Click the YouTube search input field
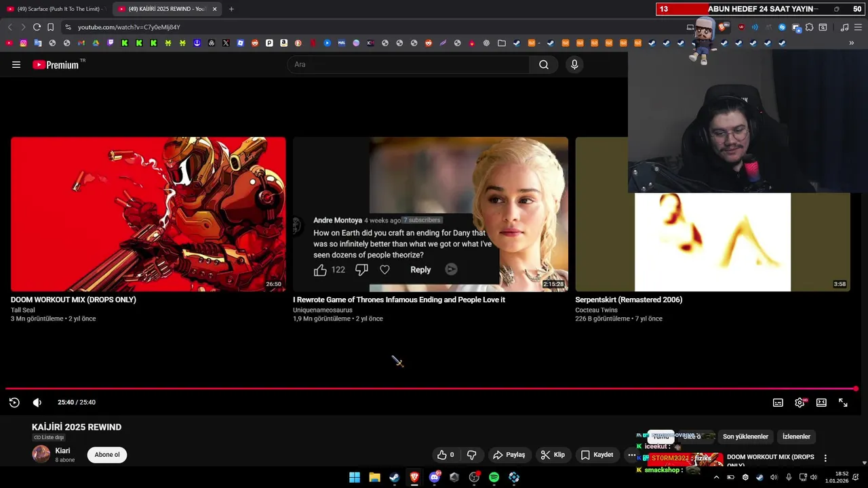The image size is (868, 488). click(x=409, y=64)
